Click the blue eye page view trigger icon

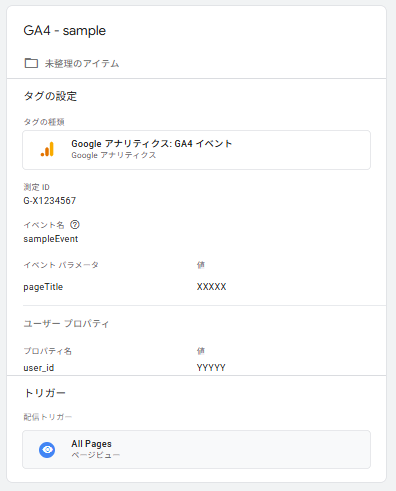click(x=47, y=450)
